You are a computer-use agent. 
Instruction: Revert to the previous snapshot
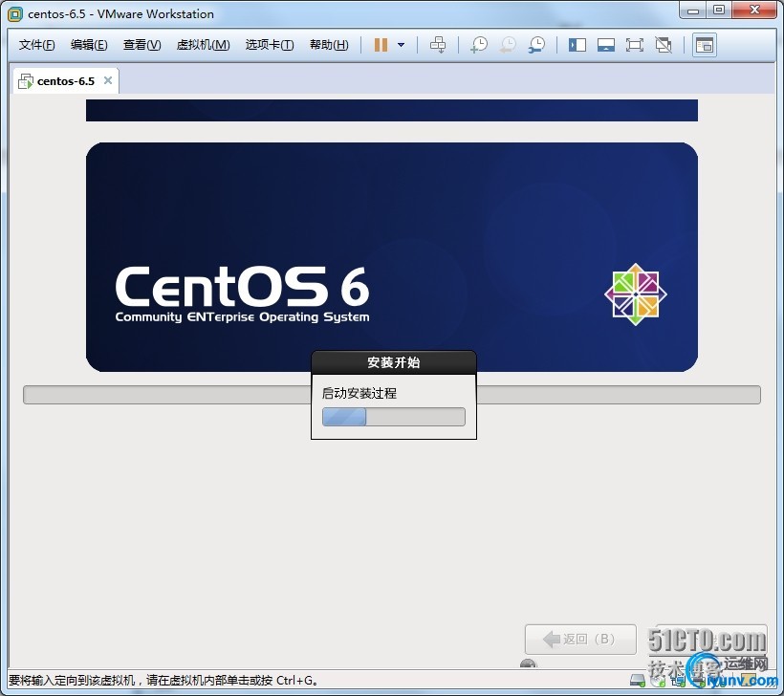508,45
